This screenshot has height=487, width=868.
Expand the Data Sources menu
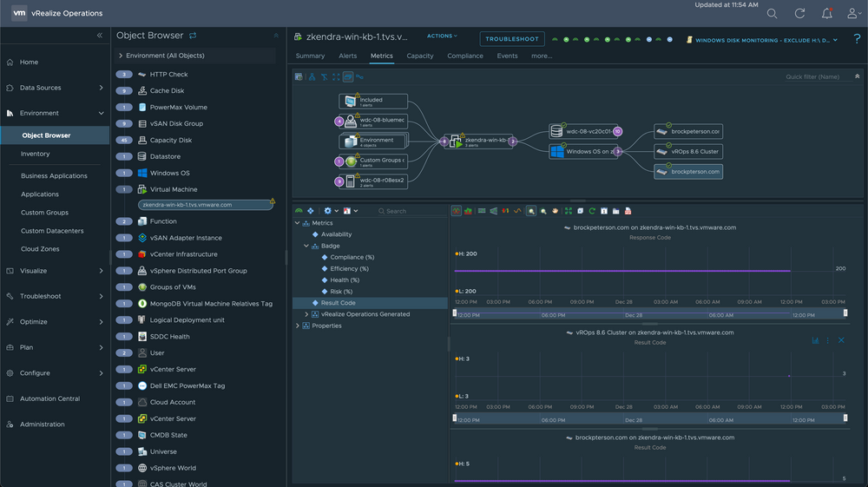[101, 88]
